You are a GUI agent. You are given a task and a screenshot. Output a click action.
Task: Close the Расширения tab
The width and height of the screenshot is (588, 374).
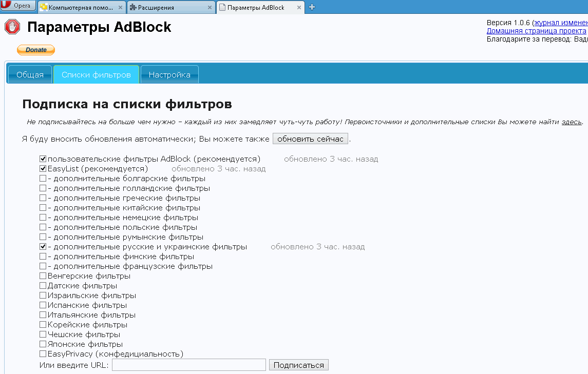(210, 8)
